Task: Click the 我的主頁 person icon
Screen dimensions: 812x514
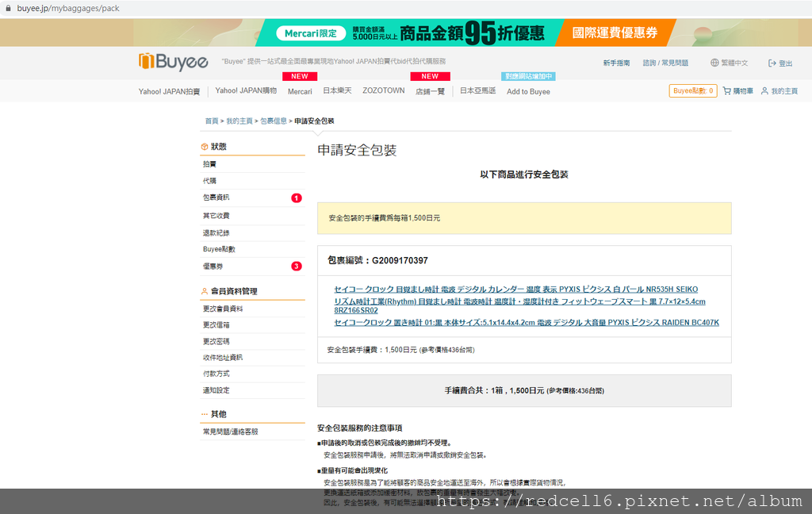Action: (764, 90)
